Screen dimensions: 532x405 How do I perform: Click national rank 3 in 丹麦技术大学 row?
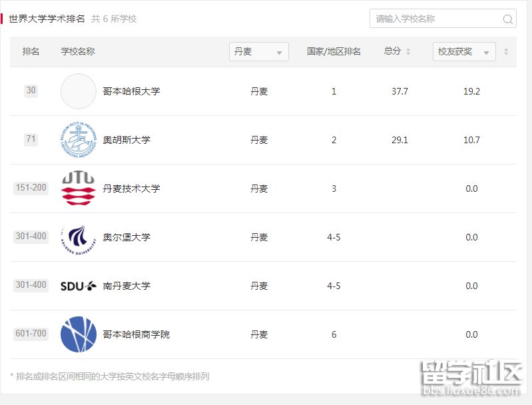[334, 189]
